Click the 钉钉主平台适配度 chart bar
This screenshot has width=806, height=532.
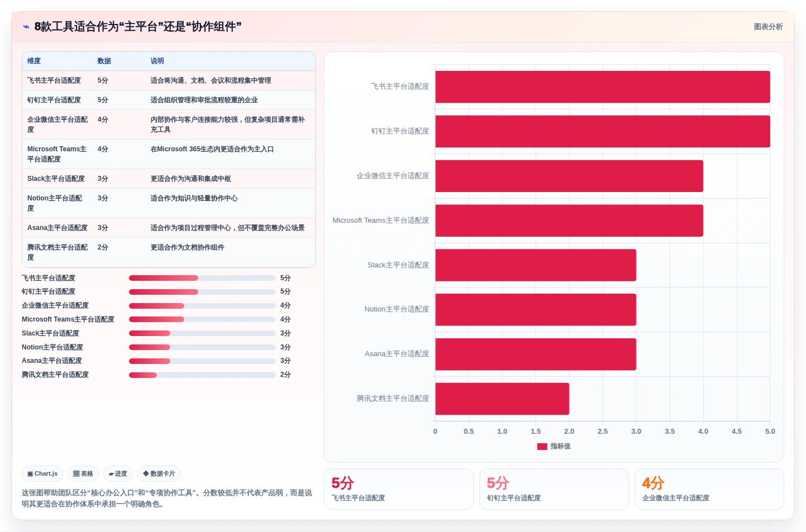pos(603,131)
